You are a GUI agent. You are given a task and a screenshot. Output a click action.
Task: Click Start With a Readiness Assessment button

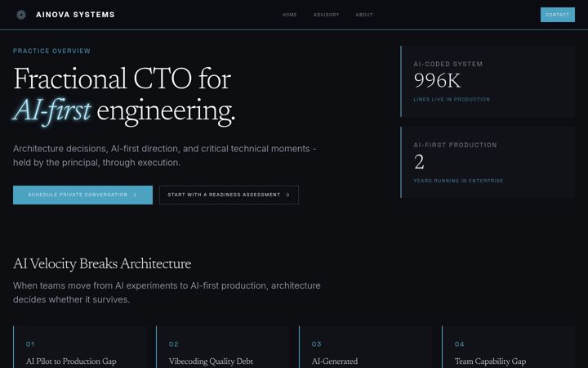(x=229, y=195)
